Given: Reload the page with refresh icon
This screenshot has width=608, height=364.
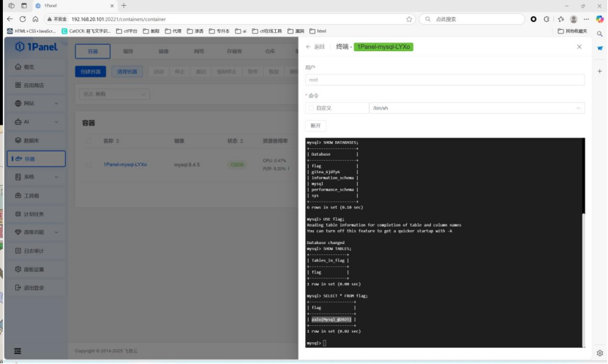Looking at the screenshot, I should pyautogui.click(x=23, y=19).
